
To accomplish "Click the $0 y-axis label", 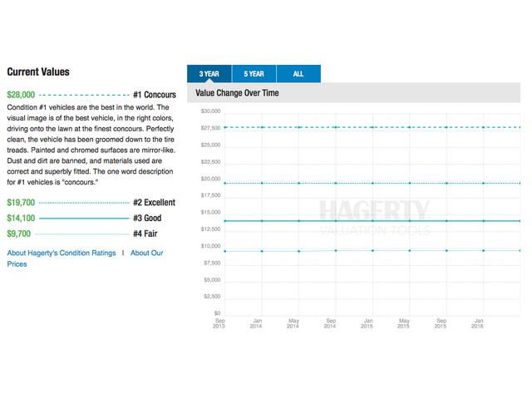I will [x=218, y=313].
